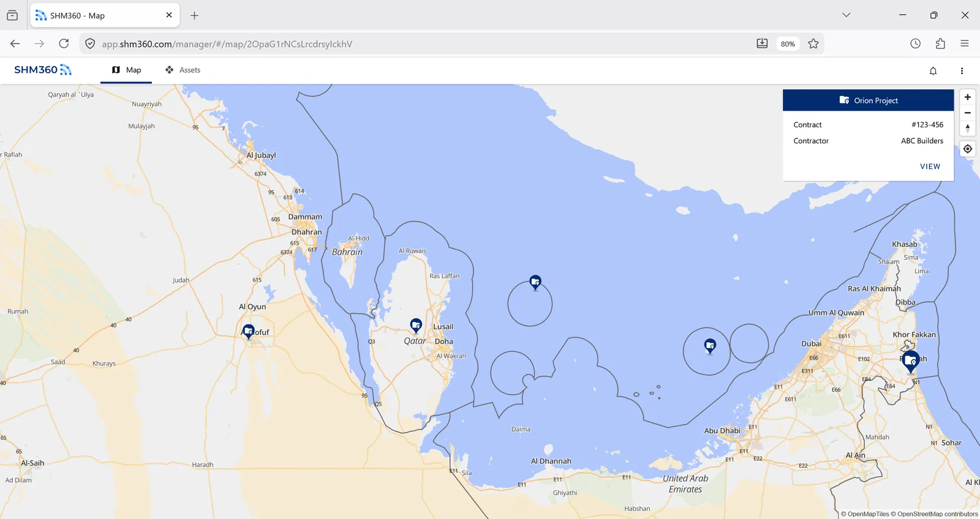980x519 pixels.
Task: Click contract number #123-456
Action: pos(927,125)
